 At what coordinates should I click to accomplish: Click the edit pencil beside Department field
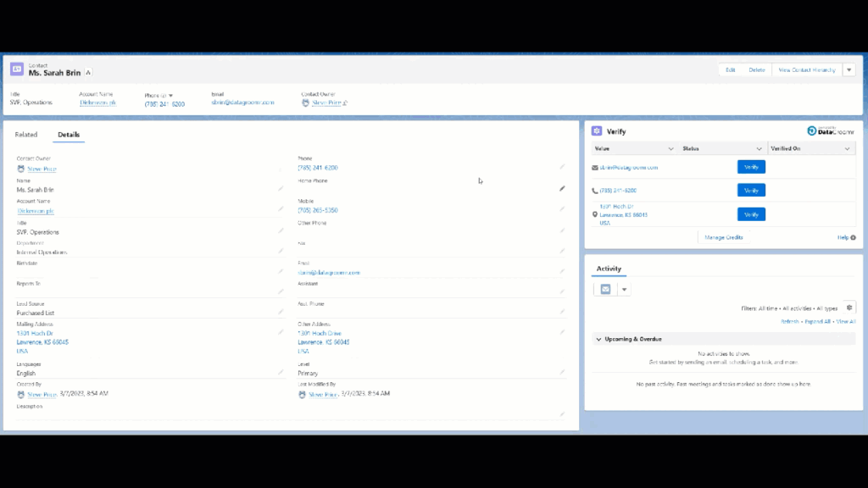click(x=281, y=251)
